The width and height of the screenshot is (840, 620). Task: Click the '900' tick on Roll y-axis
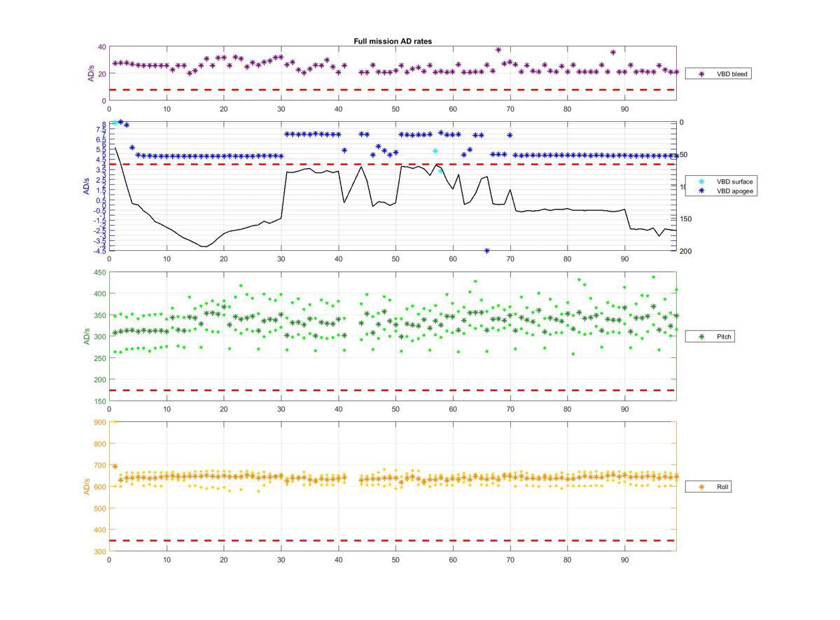(x=101, y=422)
